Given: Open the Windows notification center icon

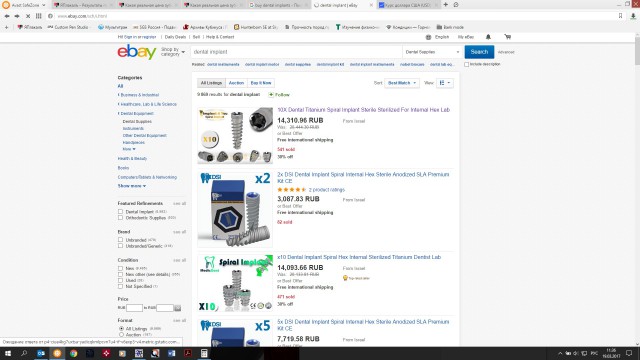Looking at the screenshot, I should coord(629,353).
